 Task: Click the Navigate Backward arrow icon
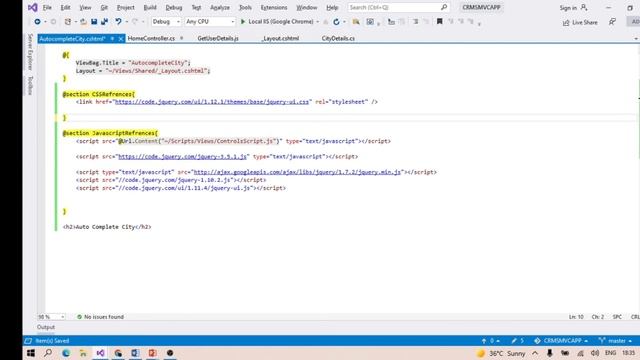click(x=37, y=22)
